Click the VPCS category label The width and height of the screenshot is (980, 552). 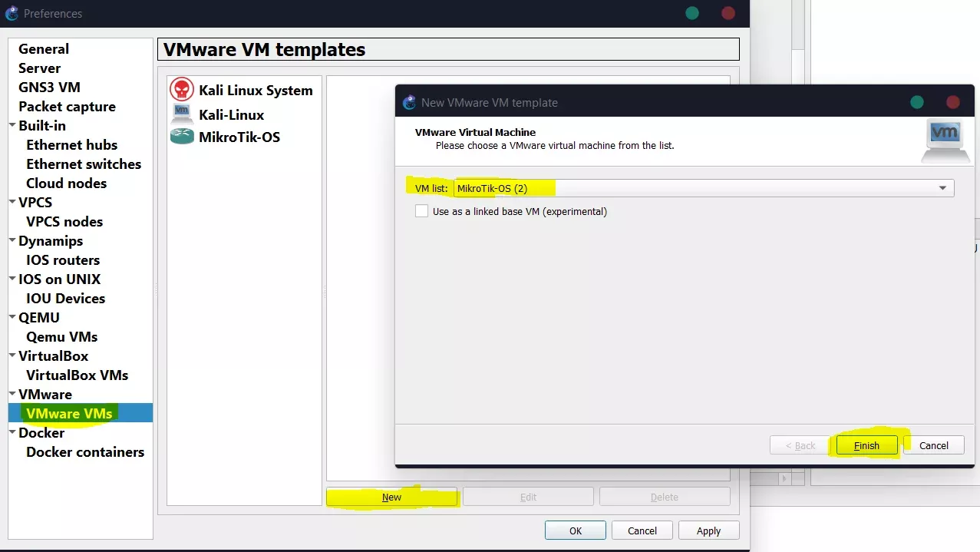coord(35,203)
